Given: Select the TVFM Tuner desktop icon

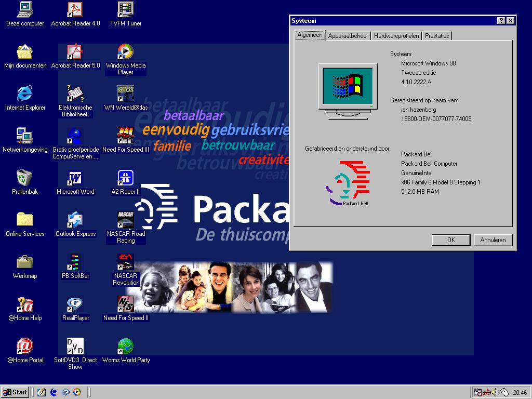Looking at the screenshot, I should pos(125,10).
